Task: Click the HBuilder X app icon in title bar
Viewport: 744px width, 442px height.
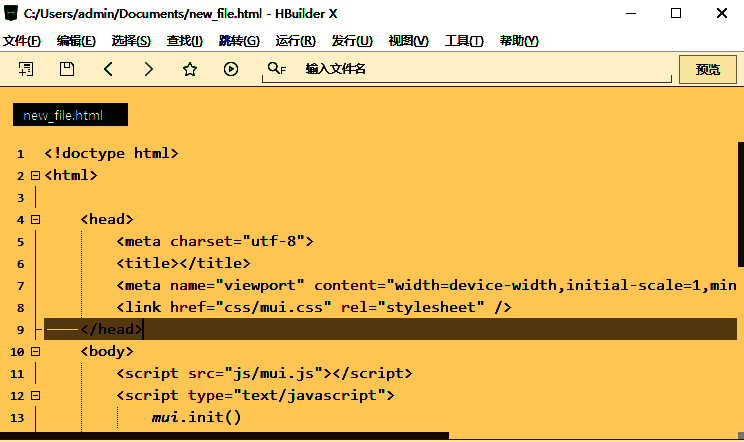Action: (x=11, y=13)
